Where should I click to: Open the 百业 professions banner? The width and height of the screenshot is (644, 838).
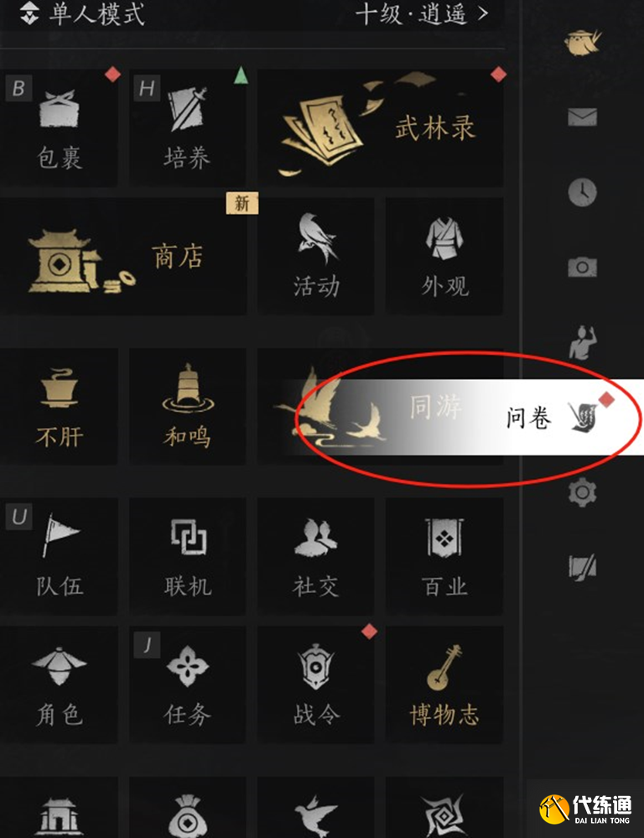tap(444, 556)
